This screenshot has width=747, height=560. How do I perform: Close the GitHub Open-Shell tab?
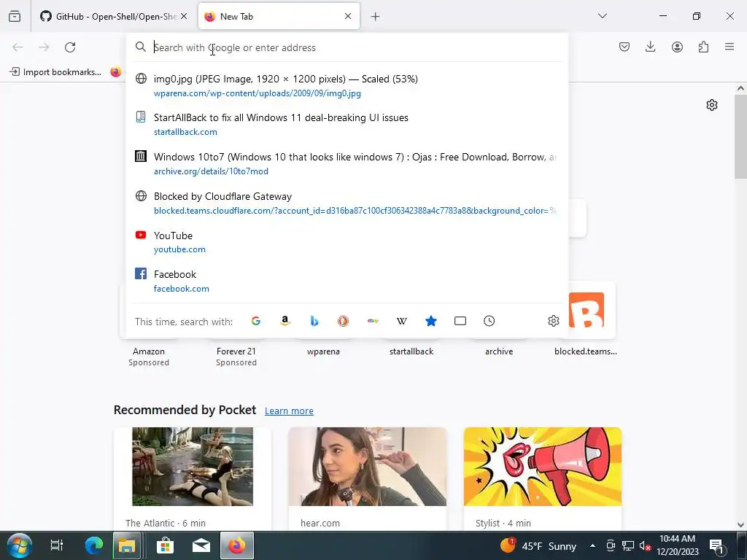coord(184,16)
